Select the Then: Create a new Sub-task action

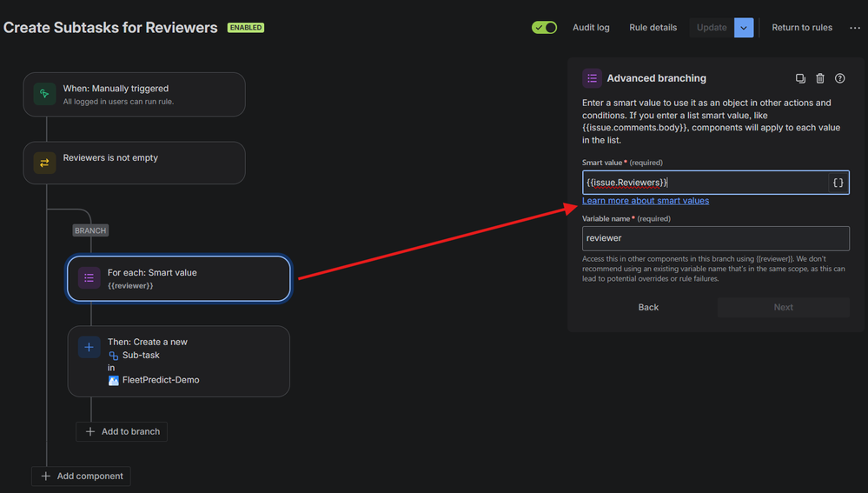point(179,361)
